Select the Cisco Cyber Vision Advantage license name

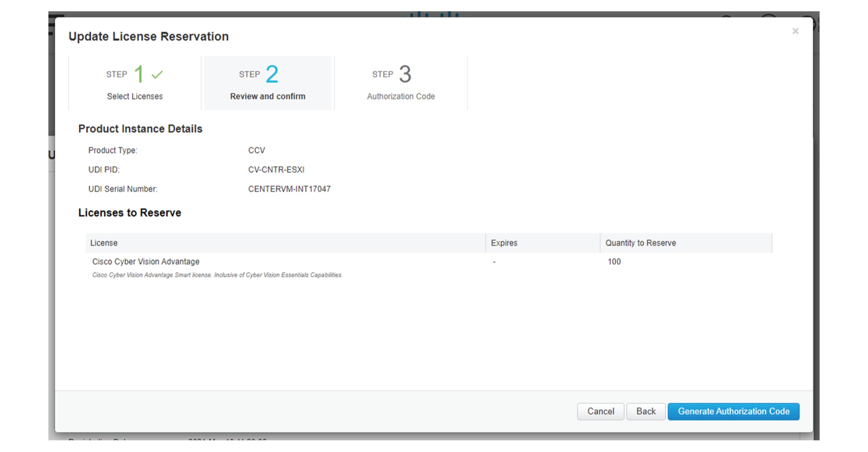tap(146, 261)
